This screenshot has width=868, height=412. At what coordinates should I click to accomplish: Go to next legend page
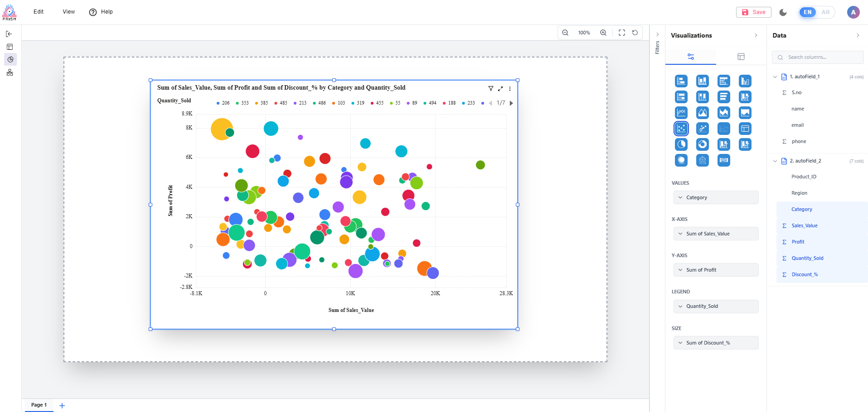click(x=511, y=103)
